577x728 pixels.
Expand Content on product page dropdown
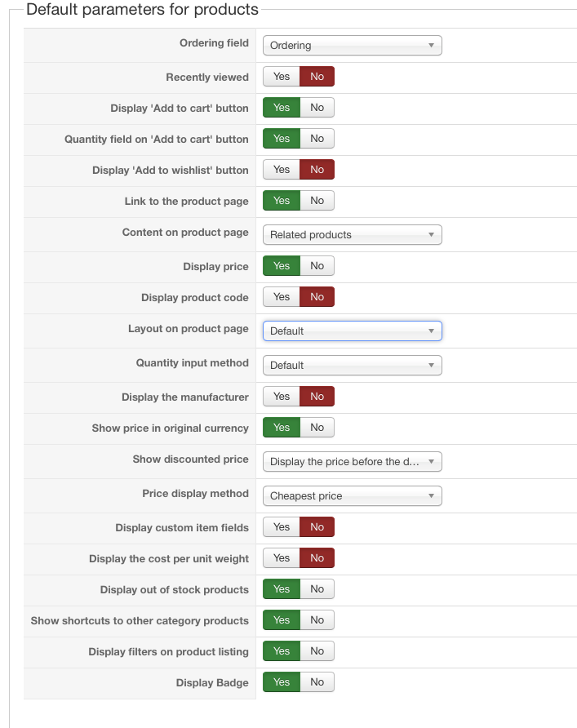coord(352,235)
